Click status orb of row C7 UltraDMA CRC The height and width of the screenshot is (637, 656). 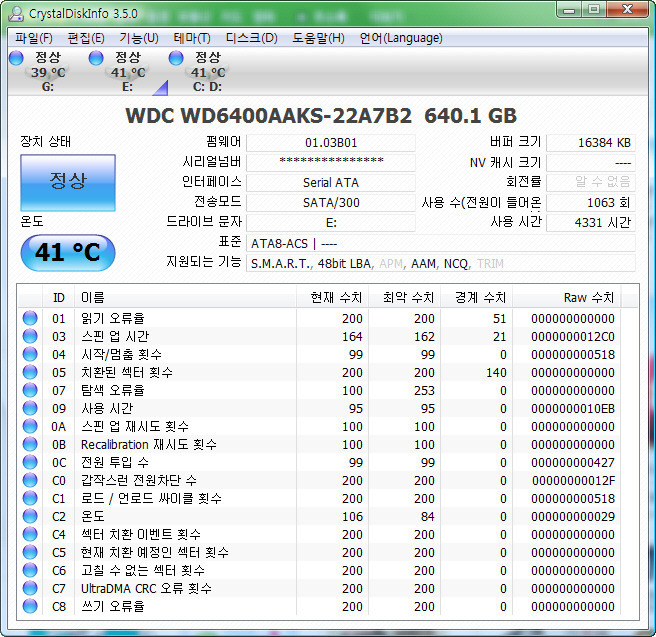pos(30,588)
